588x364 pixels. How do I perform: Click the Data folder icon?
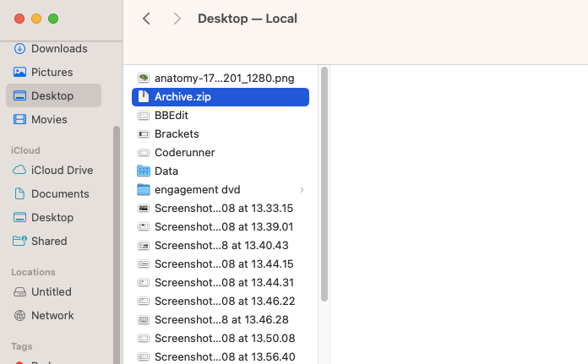pos(144,171)
